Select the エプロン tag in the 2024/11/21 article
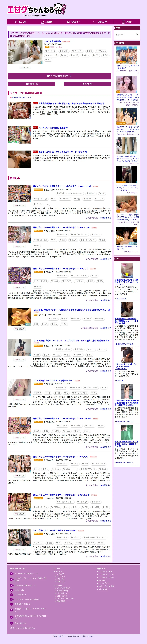Screen dimensions: 147x644 point(99,199)
